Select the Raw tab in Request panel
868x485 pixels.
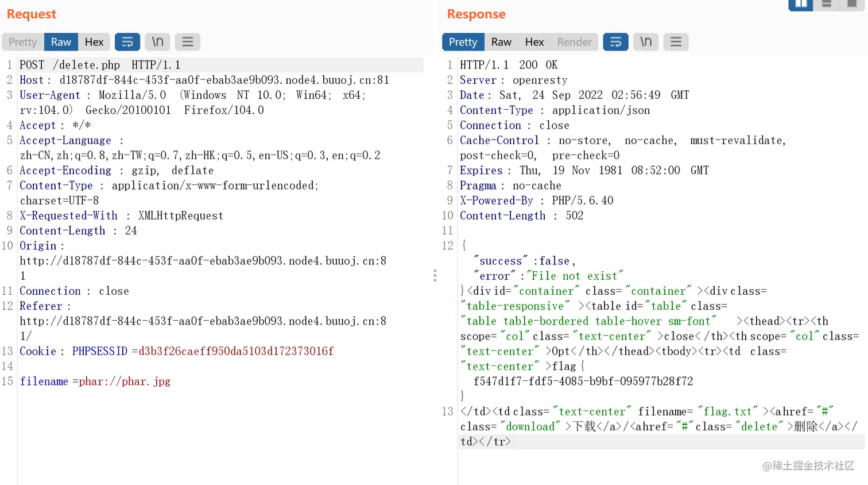[61, 42]
